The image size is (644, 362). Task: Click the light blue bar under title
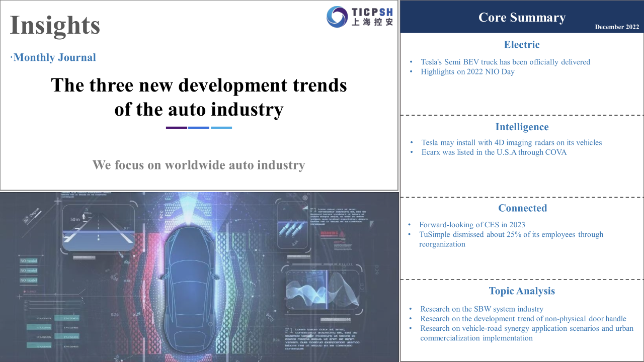(x=221, y=128)
